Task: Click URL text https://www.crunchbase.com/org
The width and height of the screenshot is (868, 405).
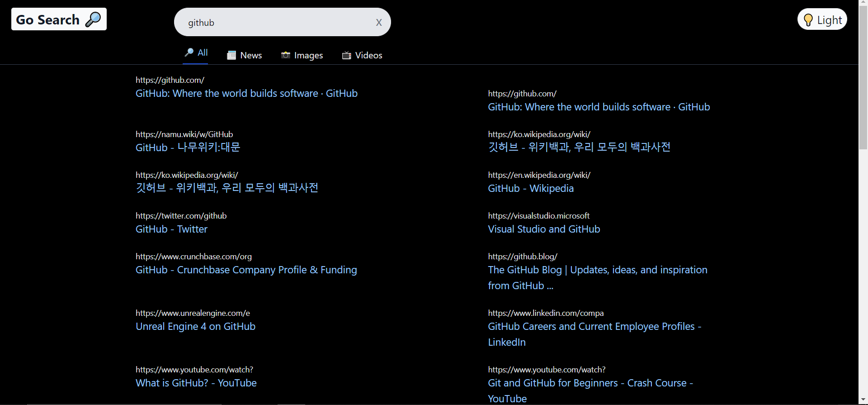Action: [193, 257]
